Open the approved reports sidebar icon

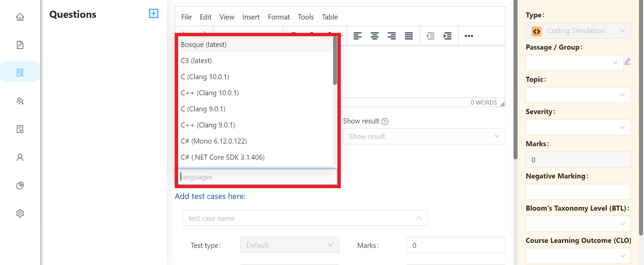click(20, 129)
